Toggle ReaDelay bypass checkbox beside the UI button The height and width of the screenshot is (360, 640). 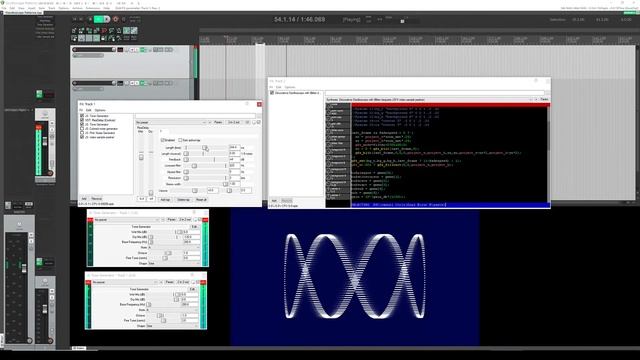pyautogui.click(x=258, y=122)
